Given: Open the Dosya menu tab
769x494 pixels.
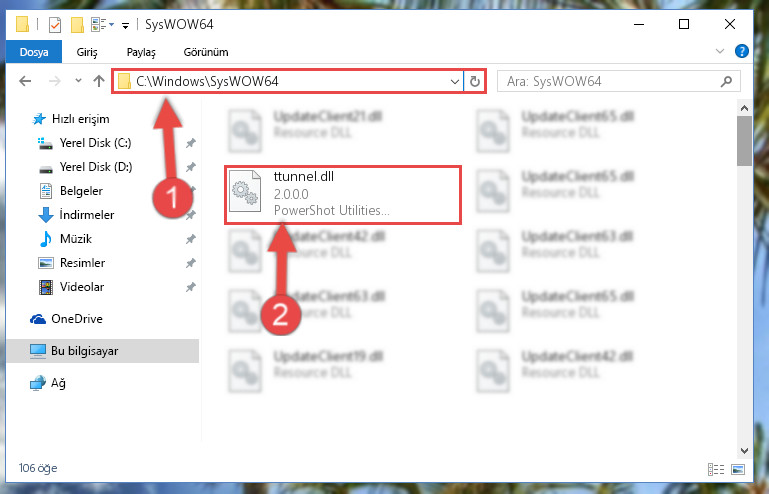Looking at the screenshot, I should [34, 52].
